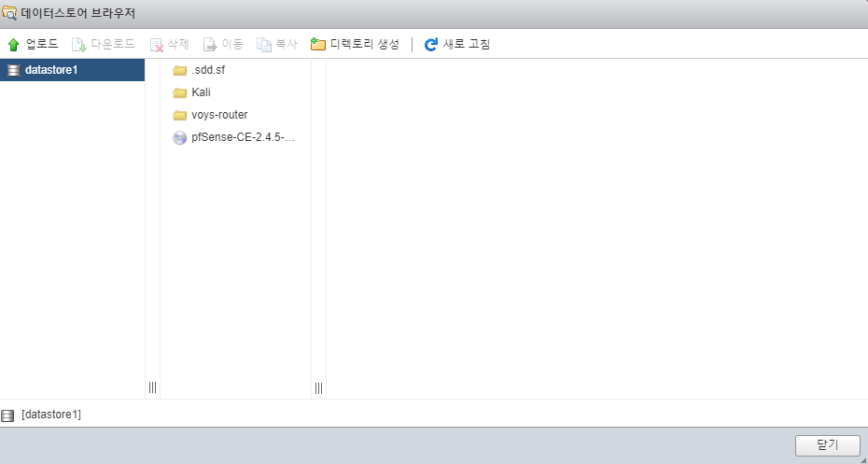
Task: Select datastore1 in the left pane
Action: 72,70
